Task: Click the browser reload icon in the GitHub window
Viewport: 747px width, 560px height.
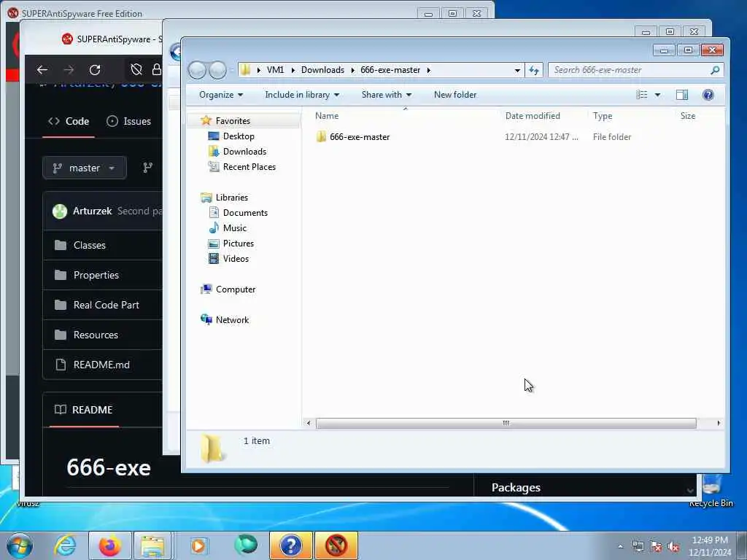Action: pos(95,70)
